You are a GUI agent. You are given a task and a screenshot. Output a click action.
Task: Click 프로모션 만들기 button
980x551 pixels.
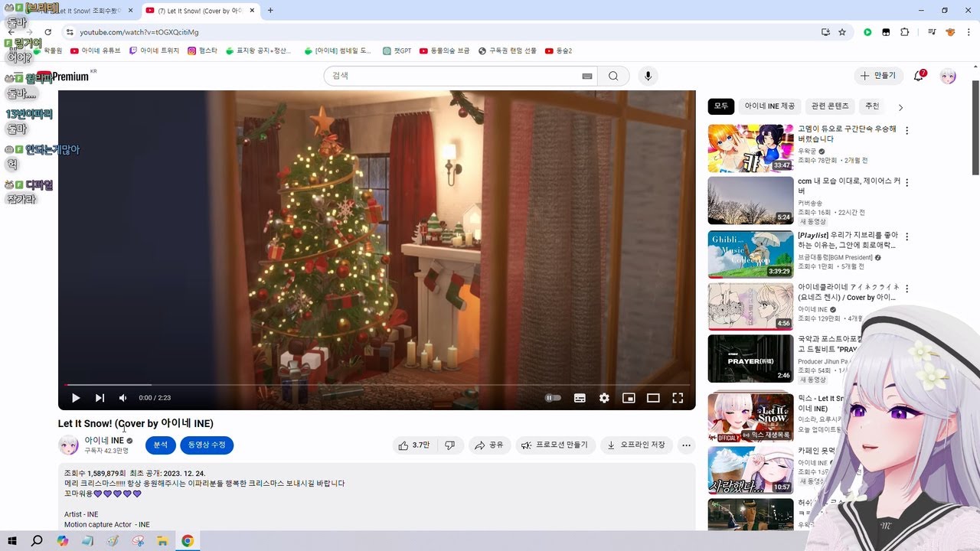(x=555, y=445)
